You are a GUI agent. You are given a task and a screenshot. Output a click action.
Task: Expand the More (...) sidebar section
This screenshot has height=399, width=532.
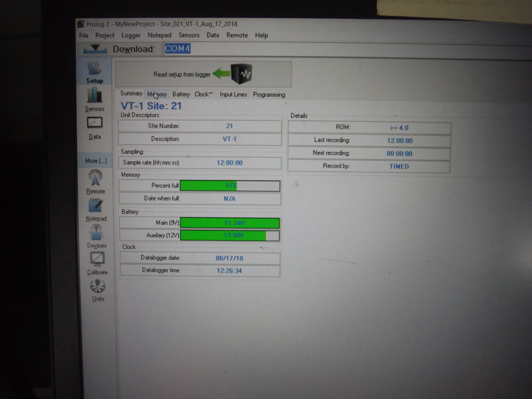click(x=96, y=161)
